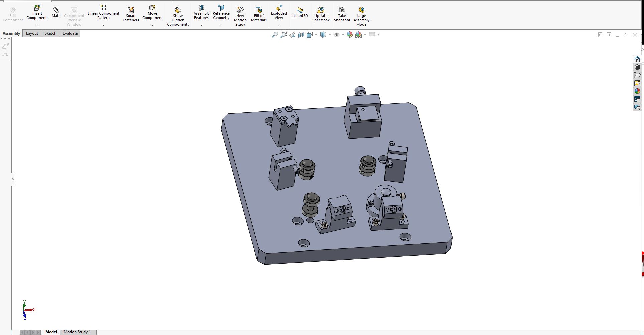644x335 pixels.
Task: Click Zoom to Fit magnifier icon
Action: coord(275,35)
